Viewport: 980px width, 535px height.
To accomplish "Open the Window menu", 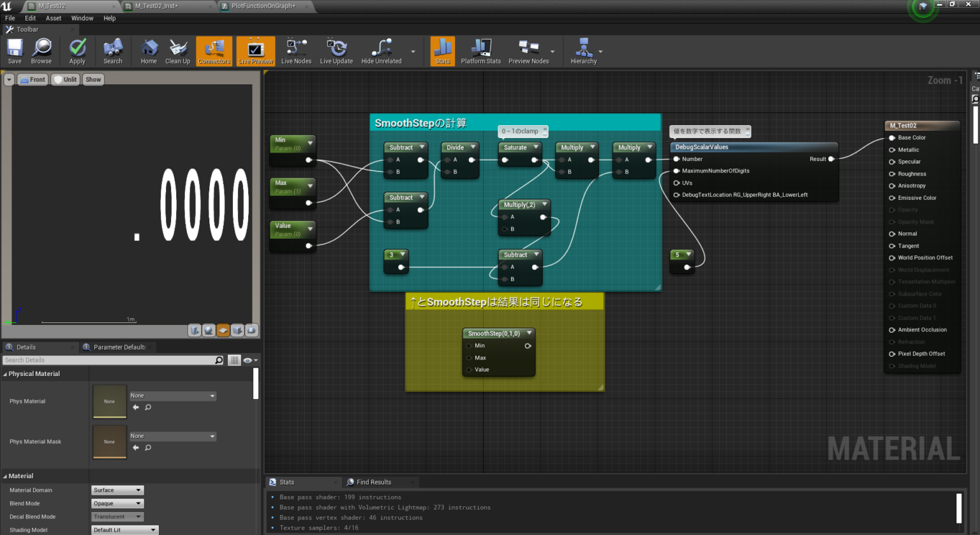I will pyautogui.click(x=82, y=18).
